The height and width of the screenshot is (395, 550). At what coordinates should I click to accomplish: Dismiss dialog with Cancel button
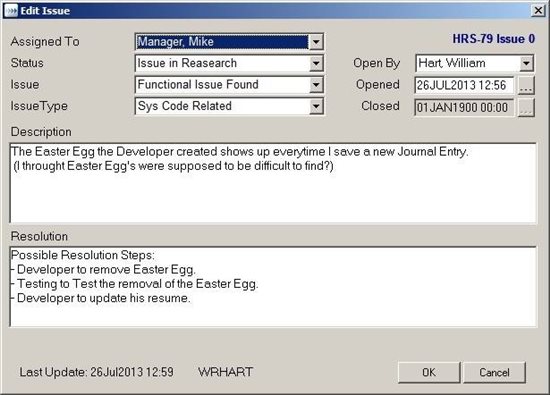click(x=494, y=372)
